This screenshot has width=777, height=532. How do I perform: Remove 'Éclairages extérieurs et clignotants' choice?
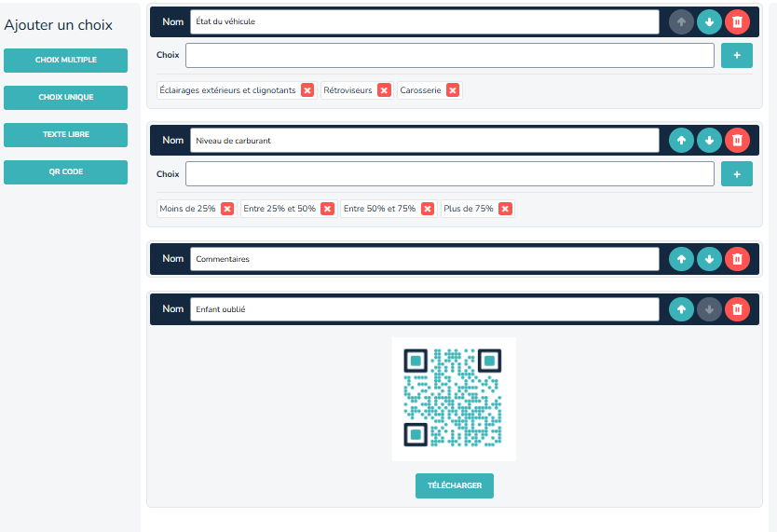tap(307, 90)
